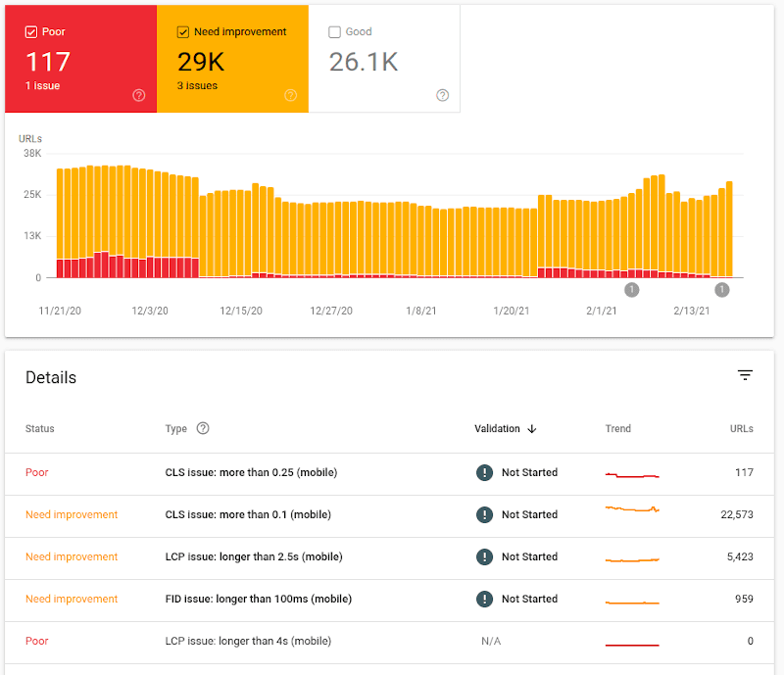Image resolution: width=784 pixels, height=675 pixels.
Task: Click the help icon next to Type column
Action: tap(203, 428)
